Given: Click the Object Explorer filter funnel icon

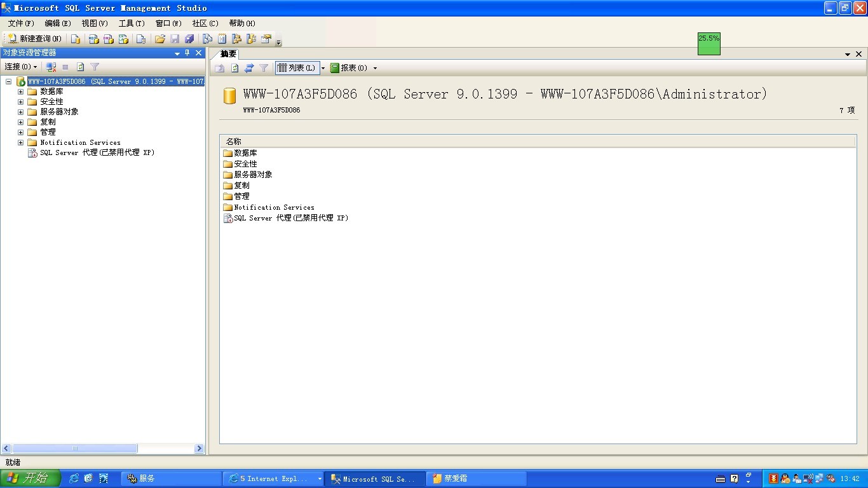Looking at the screenshot, I should 95,67.
